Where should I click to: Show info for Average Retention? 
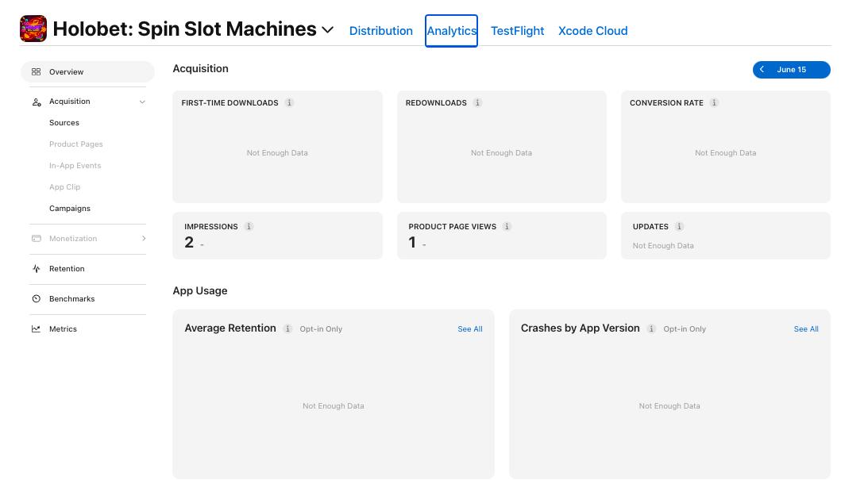click(x=287, y=329)
